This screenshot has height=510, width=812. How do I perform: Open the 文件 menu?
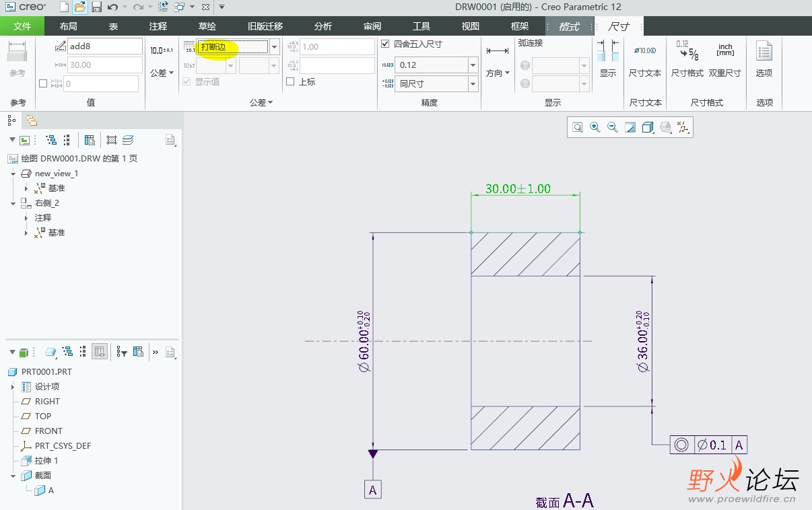coord(22,26)
